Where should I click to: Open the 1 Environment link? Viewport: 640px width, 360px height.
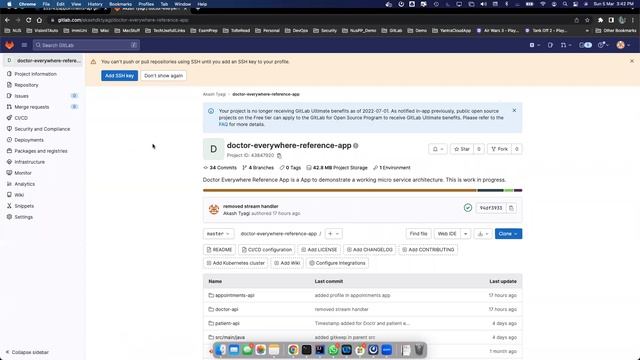pos(392,168)
